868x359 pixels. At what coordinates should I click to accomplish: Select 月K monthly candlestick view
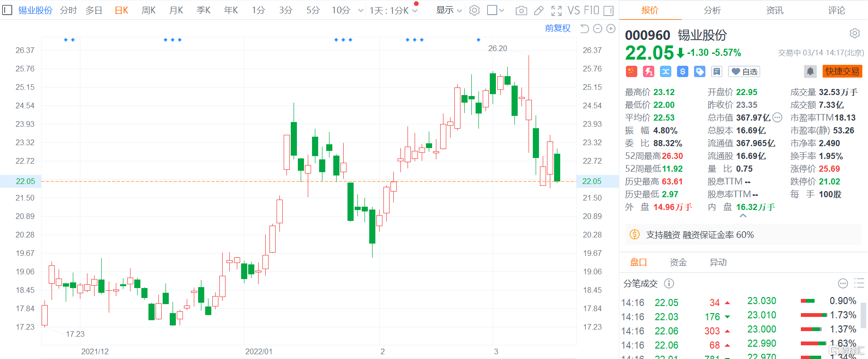point(176,10)
